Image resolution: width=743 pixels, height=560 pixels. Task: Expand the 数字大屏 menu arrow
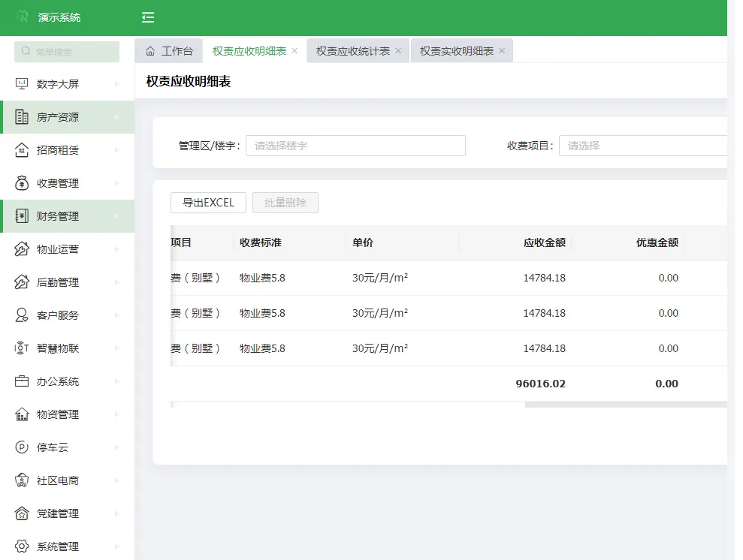click(x=116, y=84)
